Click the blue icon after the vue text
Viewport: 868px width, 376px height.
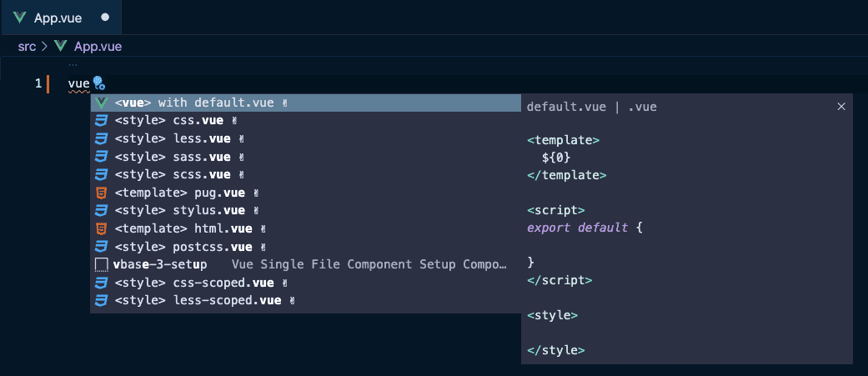pyautogui.click(x=99, y=83)
